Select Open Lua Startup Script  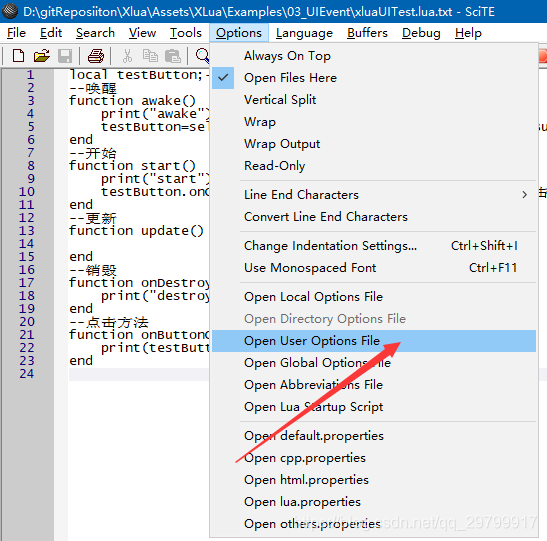pos(374,407)
